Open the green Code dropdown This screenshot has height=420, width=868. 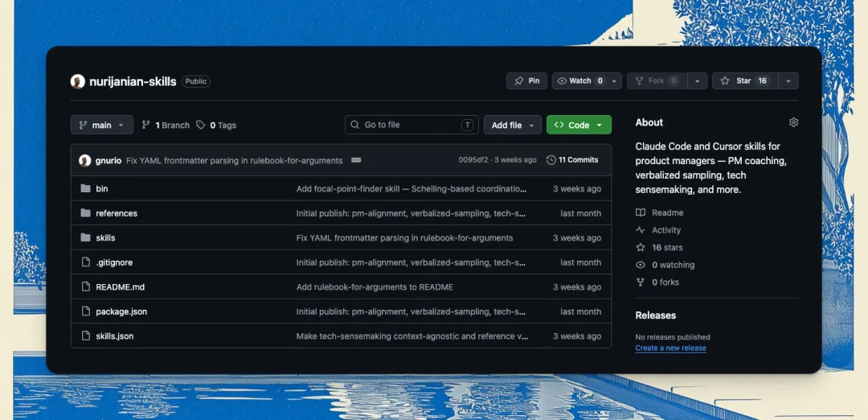point(579,125)
